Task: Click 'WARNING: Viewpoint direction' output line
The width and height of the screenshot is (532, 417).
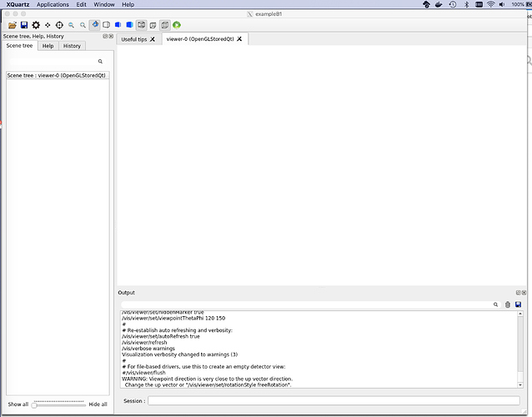Action: click(207, 379)
